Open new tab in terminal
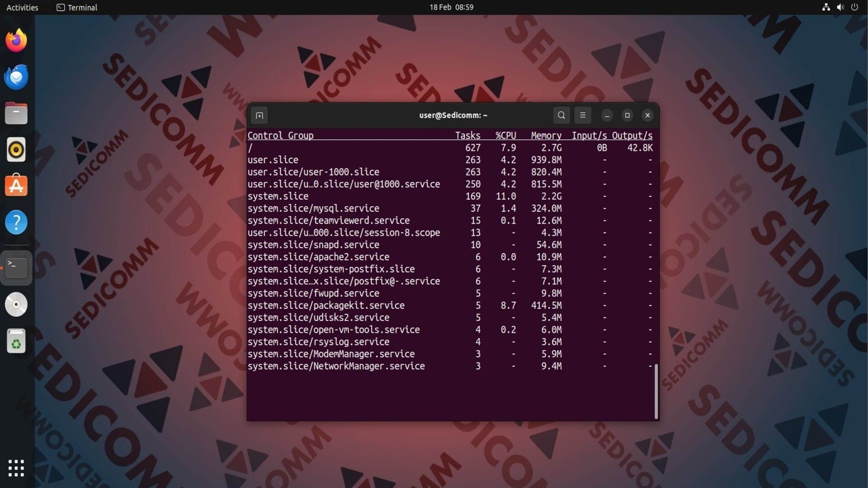The image size is (868, 488). pyautogui.click(x=259, y=116)
